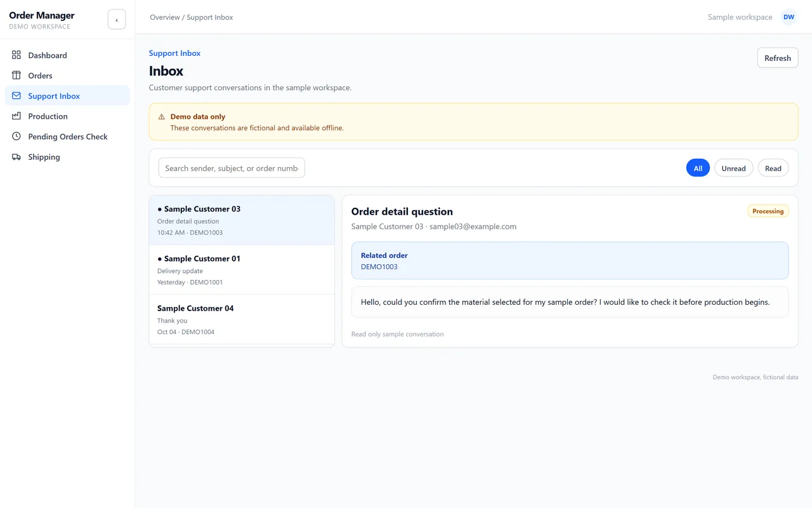
Task: Click the DEMO1003 related order link
Action: click(379, 267)
